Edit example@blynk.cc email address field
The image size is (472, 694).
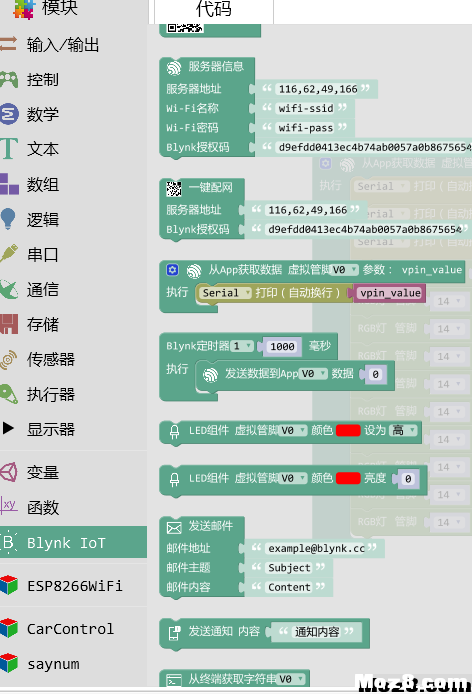(x=316, y=548)
